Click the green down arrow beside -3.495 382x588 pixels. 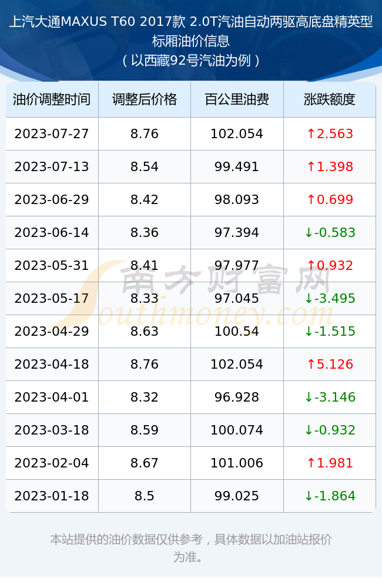click(x=309, y=299)
